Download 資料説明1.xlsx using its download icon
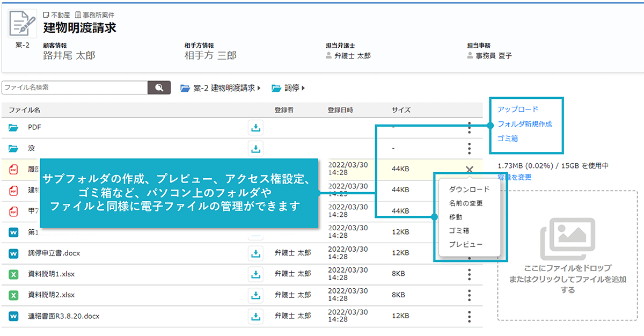Viewport: 644px width, 336px height. pyautogui.click(x=256, y=274)
